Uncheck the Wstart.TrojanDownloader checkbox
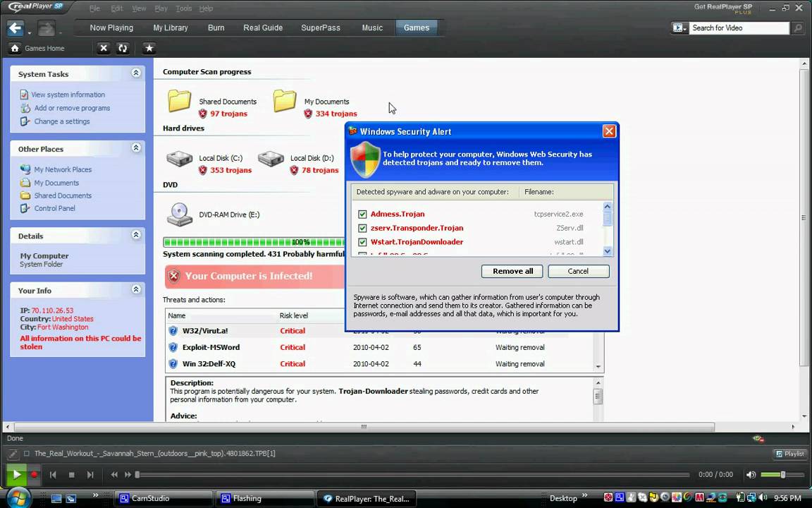Screen dimensions: 812x508 [362, 242]
